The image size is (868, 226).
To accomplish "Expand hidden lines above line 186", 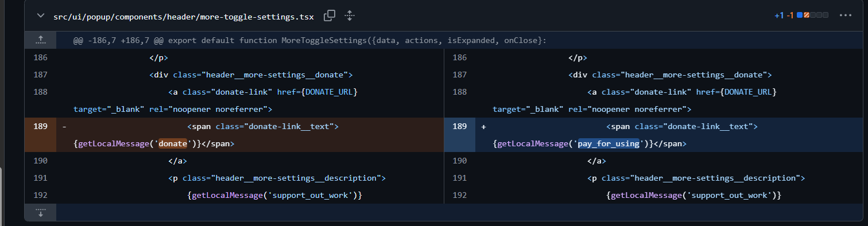I will [x=40, y=40].
